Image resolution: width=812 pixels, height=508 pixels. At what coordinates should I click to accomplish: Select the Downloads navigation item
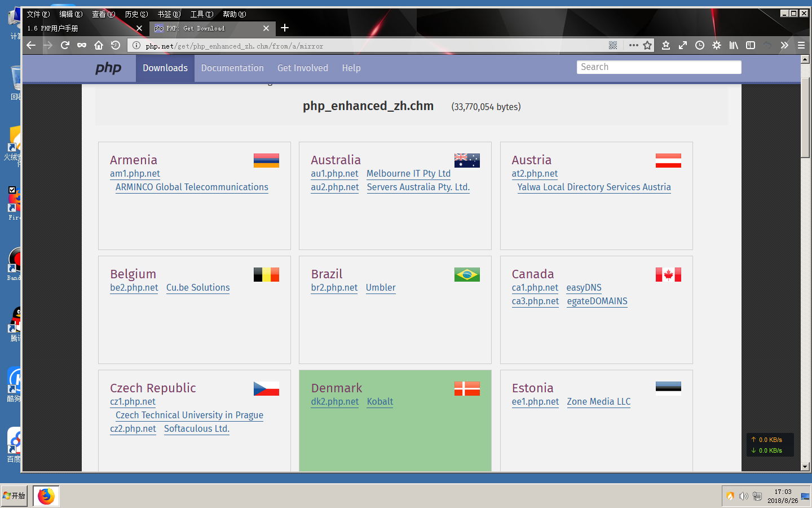pos(165,68)
